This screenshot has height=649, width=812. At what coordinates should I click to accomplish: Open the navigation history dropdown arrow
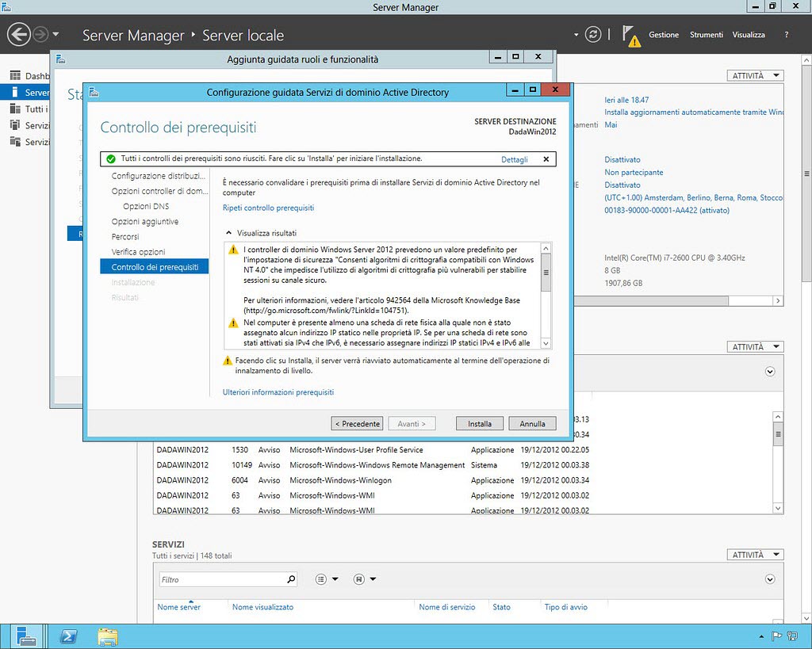pos(56,35)
